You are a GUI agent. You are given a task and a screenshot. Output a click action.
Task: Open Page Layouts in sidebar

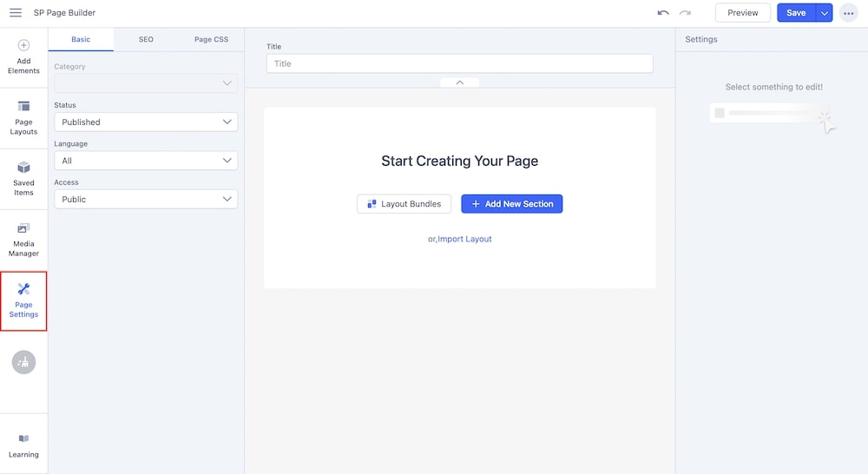[23, 117]
